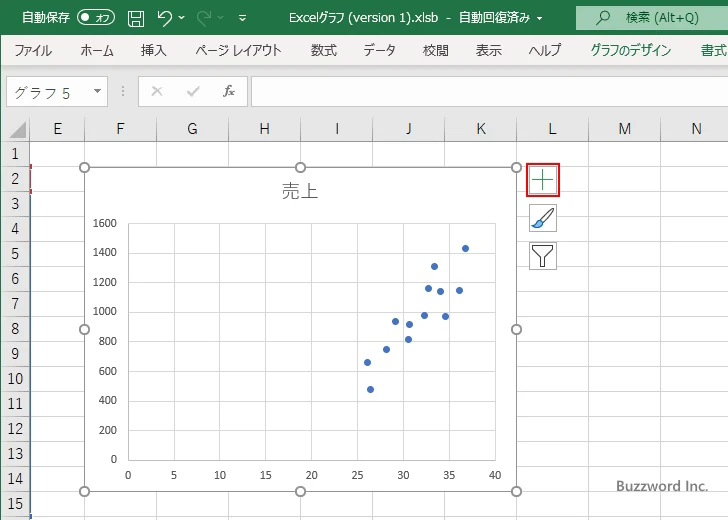Open the Chart Styles paintbrush button
This screenshot has height=520, width=728.
[x=543, y=218]
